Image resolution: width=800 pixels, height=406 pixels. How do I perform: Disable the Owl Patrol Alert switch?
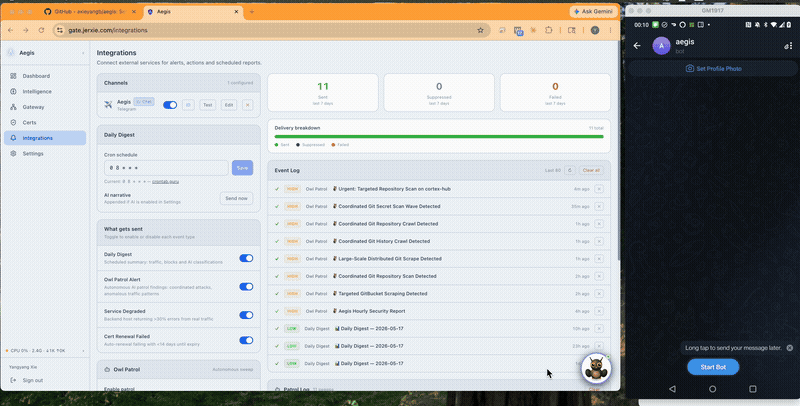point(246,287)
